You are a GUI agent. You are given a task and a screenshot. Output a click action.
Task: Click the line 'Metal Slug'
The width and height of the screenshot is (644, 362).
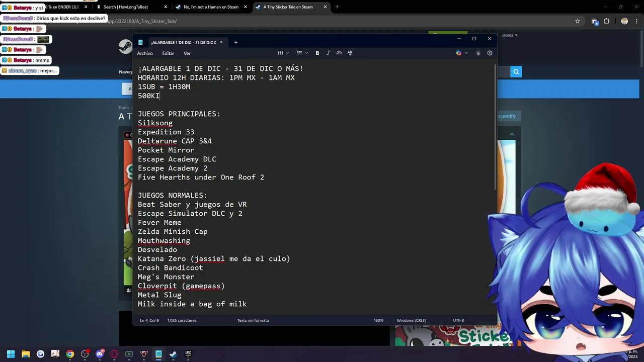point(159,295)
